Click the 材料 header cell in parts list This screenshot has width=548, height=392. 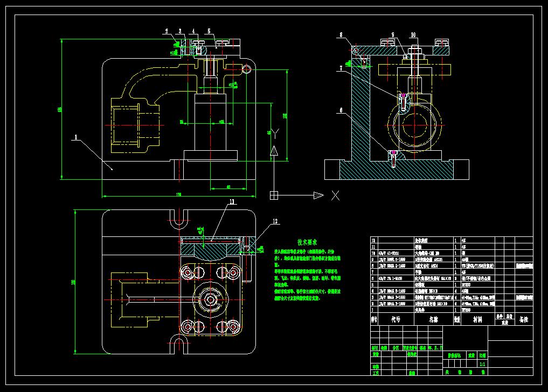tap(478, 319)
